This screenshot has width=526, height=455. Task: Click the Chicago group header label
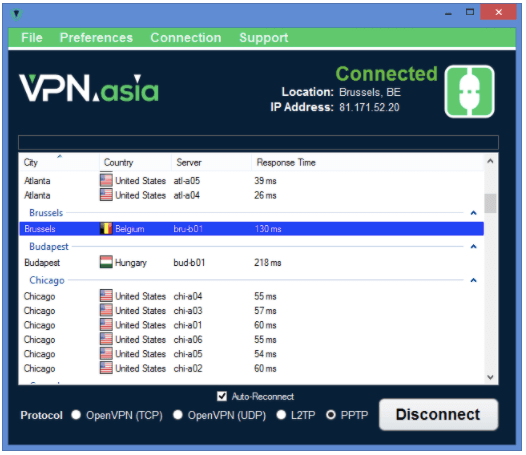point(47,280)
